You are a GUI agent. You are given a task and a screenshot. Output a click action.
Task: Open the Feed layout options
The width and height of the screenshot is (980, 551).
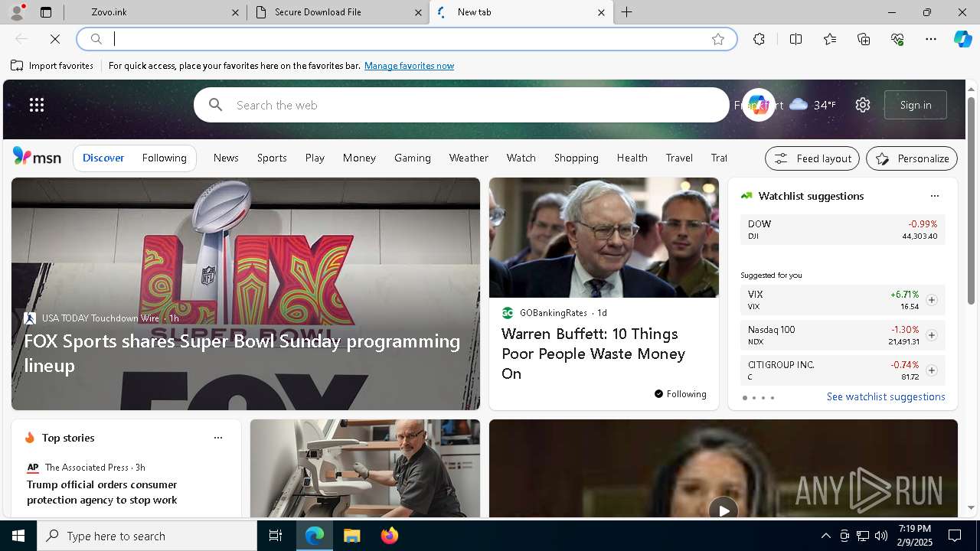[812, 158]
